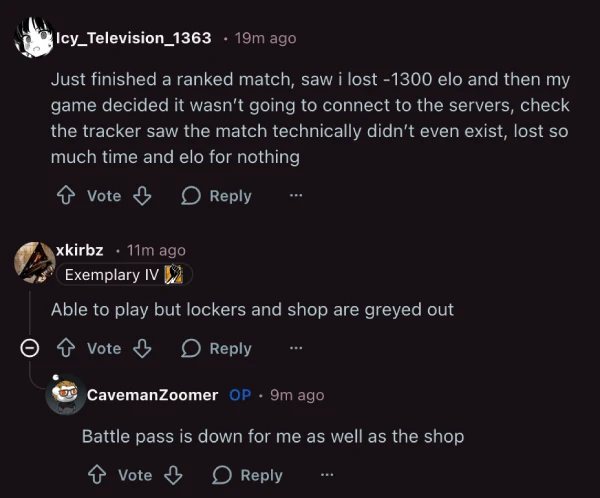Upvote CavemanZoomer's battle pass reply
Screen dimensions: 600x498
point(97,475)
